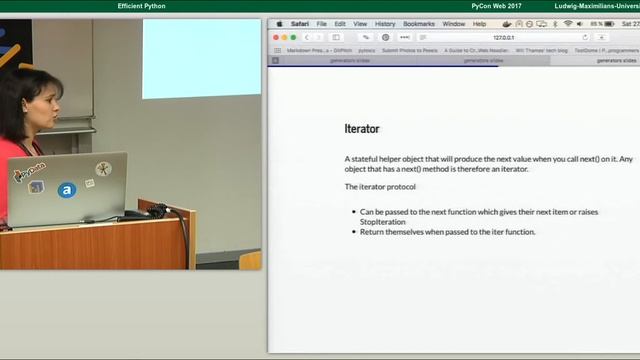This screenshot has height=360, width=640.
Task: Open the File menu
Action: (321, 24)
